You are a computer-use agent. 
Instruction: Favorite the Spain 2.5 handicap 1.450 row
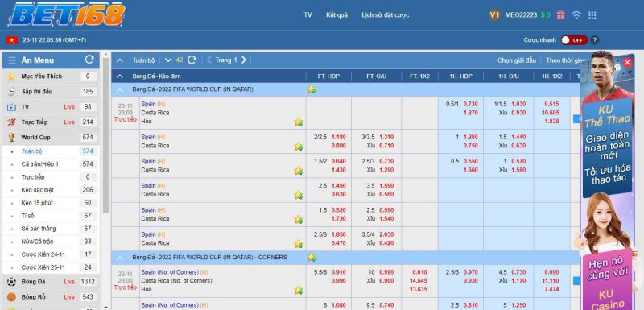[299, 195]
